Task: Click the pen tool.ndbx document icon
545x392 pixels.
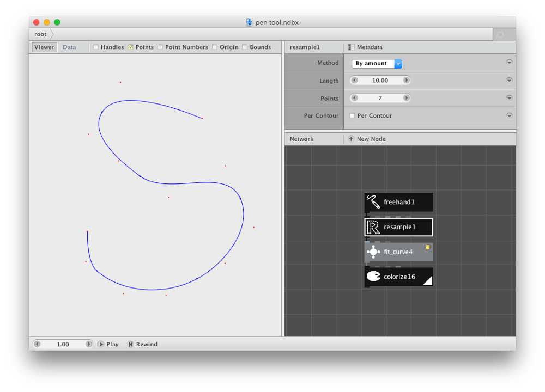Action: [249, 22]
